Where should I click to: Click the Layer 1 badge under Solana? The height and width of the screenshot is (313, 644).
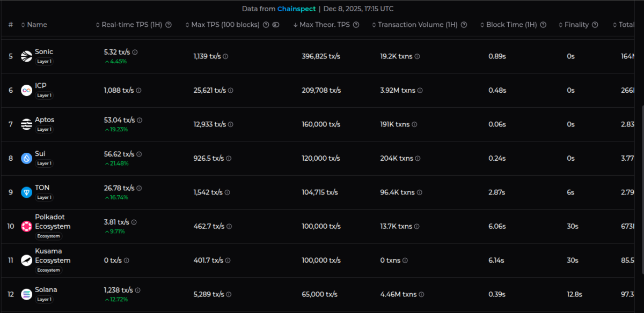click(x=45, y=299)
